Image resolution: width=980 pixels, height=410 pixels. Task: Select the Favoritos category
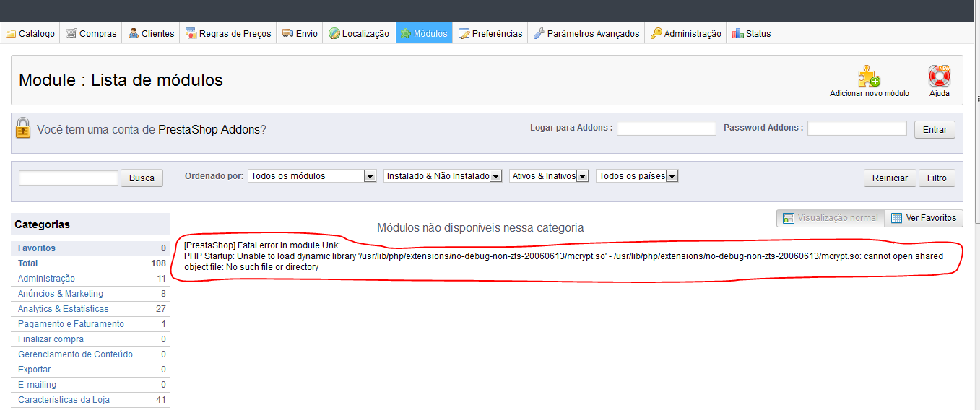pyautogui.click(x=92, y=248)
